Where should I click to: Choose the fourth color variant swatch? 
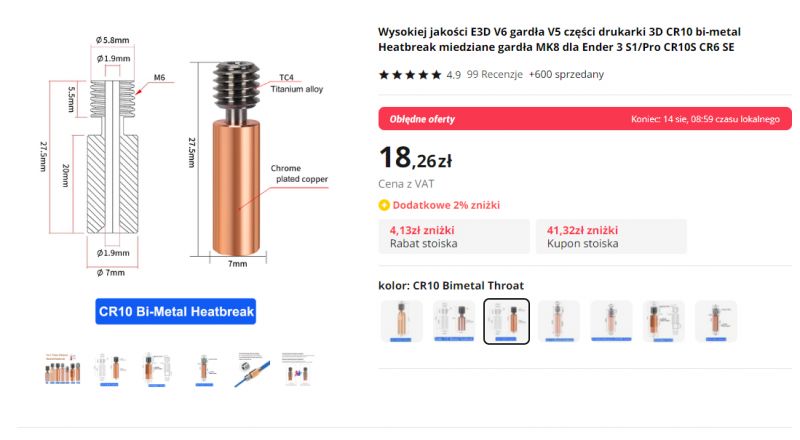[558, 322]
